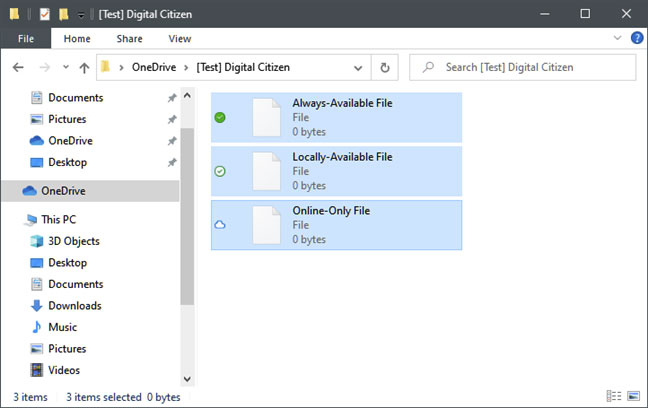Switch to large thumbnails view via status bar
This screenshot has width=648, height=408.
point(633,396)
